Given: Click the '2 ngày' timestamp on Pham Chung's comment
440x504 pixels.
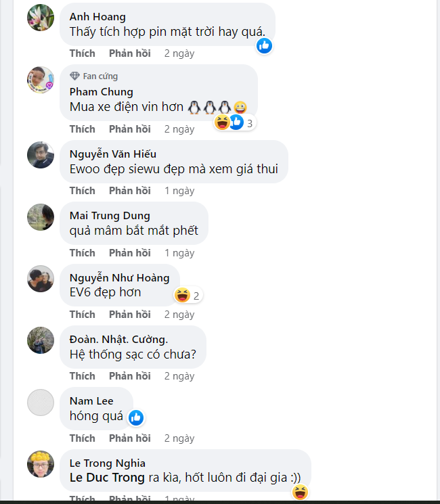Looking at the screenshot, I should 179,129.
